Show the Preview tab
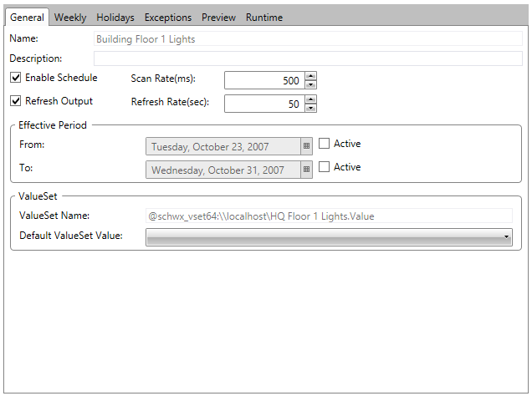Viewport: 532px width, 396px height. coord(218,18)
